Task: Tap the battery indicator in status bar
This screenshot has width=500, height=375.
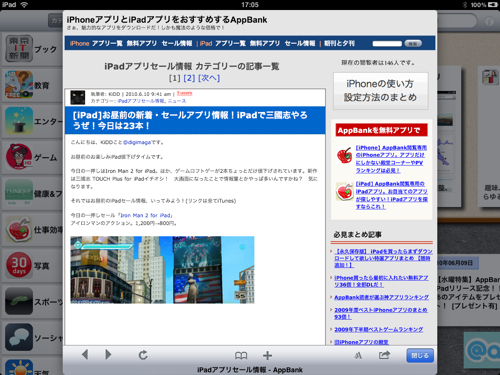Action: coord(493,5)
